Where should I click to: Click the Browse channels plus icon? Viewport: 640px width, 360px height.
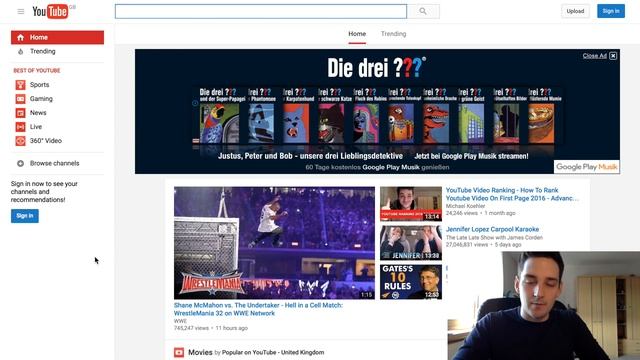20,163
